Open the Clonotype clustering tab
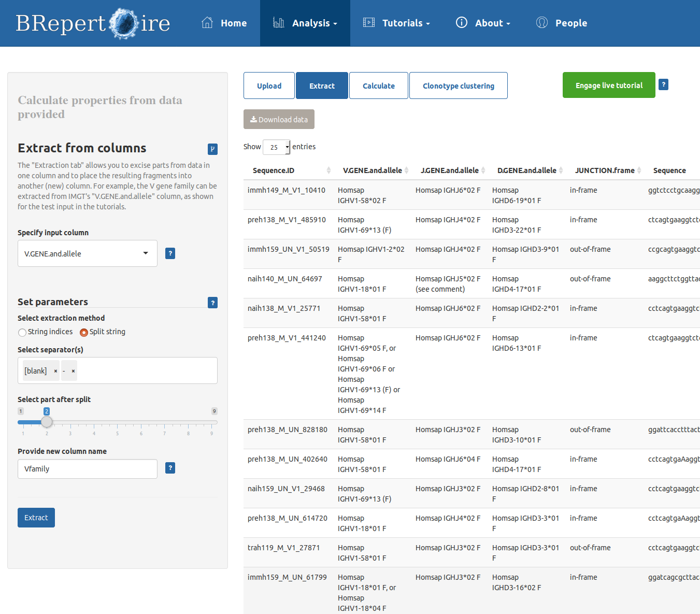Image resolution: width=700 pixels, height=614 pixels. (x=458, y=86)
